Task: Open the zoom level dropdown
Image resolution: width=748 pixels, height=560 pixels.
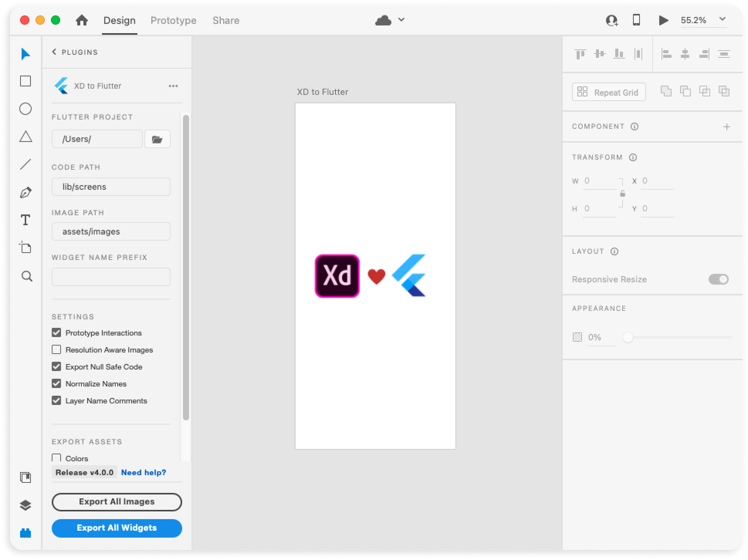Action: (x=723, y=19)
